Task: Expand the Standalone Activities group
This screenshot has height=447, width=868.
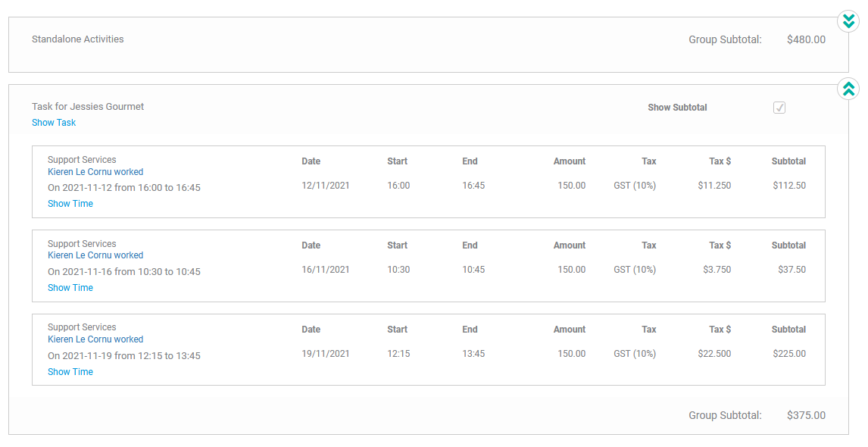Action: [x=848, y=21]
